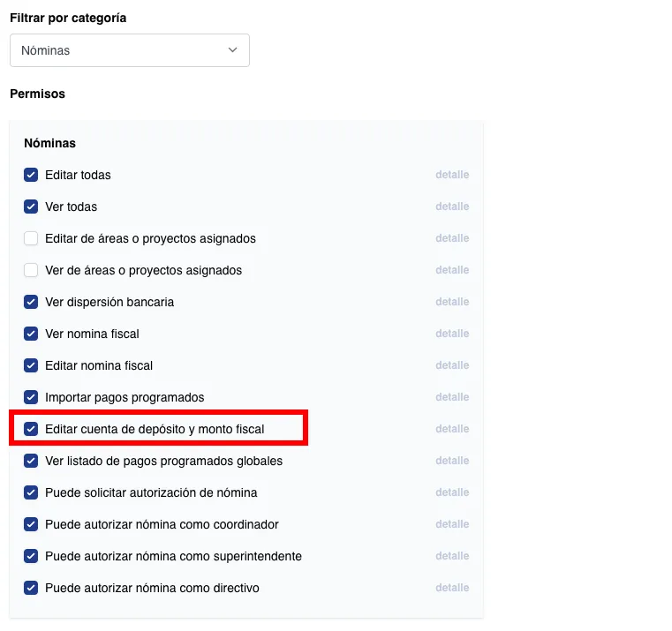Image resolution: width=672 pixels, height=631 pixels.
Task: Toggle "Editar nomina fiscal" checkbox
Action: [31, 365]
